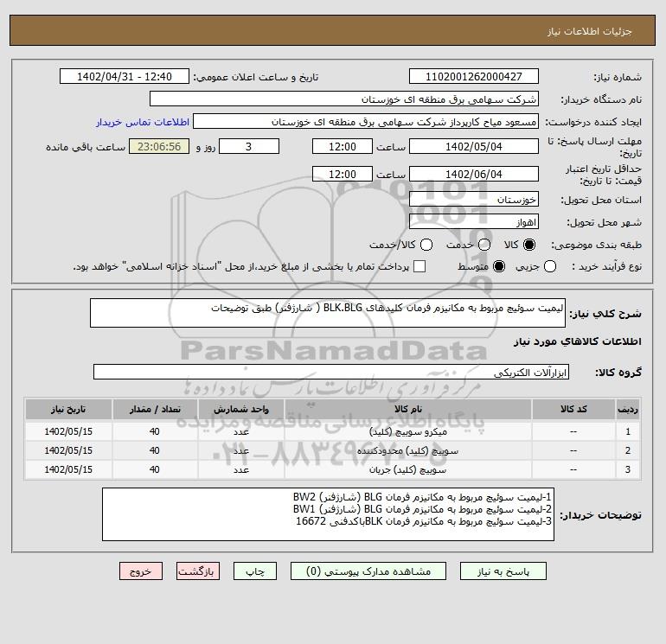Click row number 3 cell
This screenshot has width=666, height=644.
(x=628, y=469)
